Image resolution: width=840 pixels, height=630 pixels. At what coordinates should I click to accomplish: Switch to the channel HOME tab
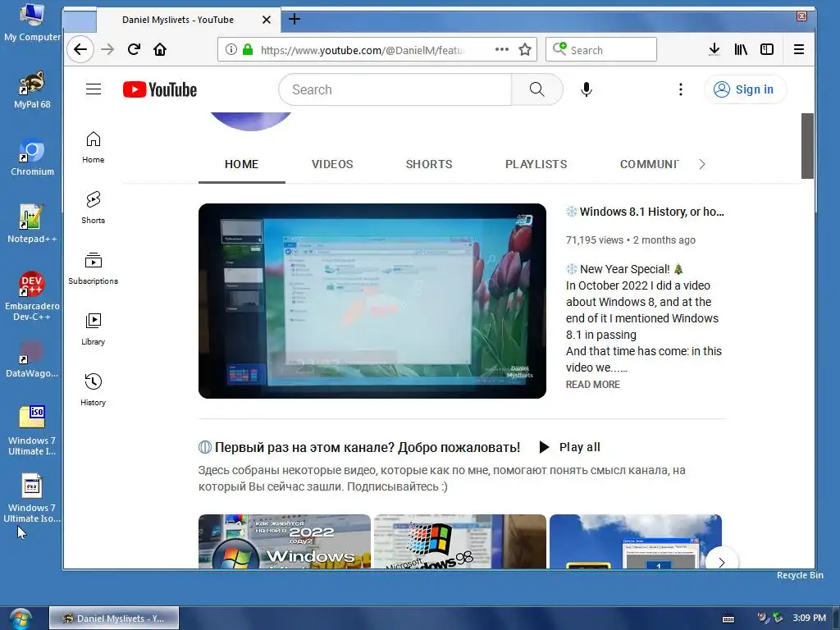point(242,164)
